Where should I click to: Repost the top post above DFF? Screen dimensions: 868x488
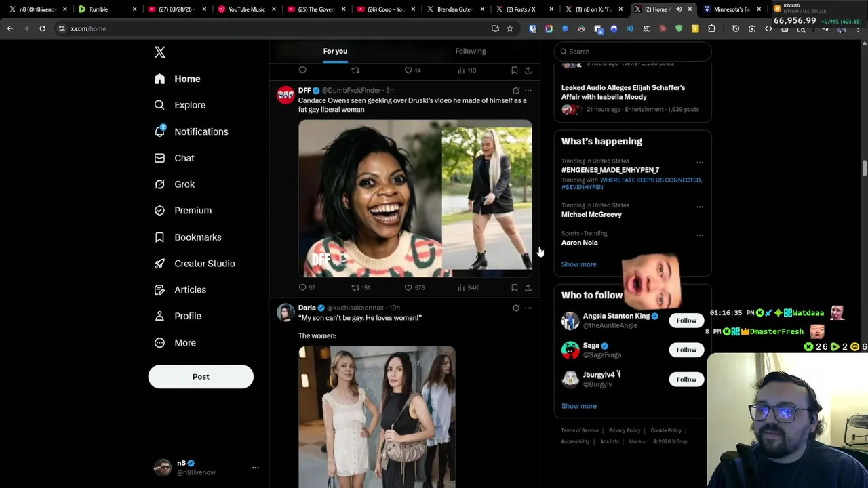355,70
